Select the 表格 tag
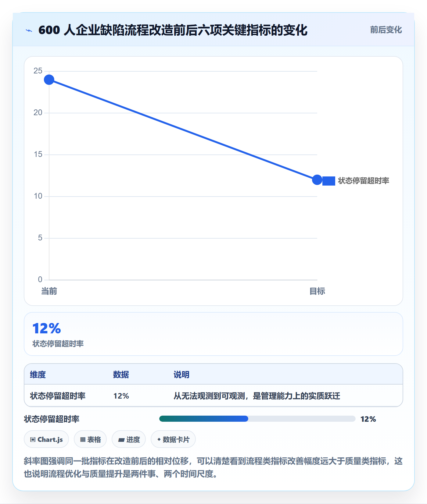Image resolution: width=427 pixels, height=504 pixels. 90,439
